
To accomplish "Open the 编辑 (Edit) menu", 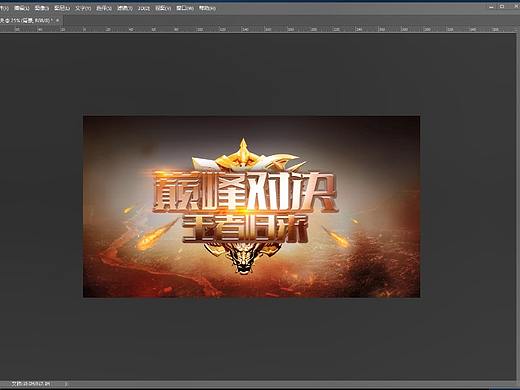I will pos(22,8).
